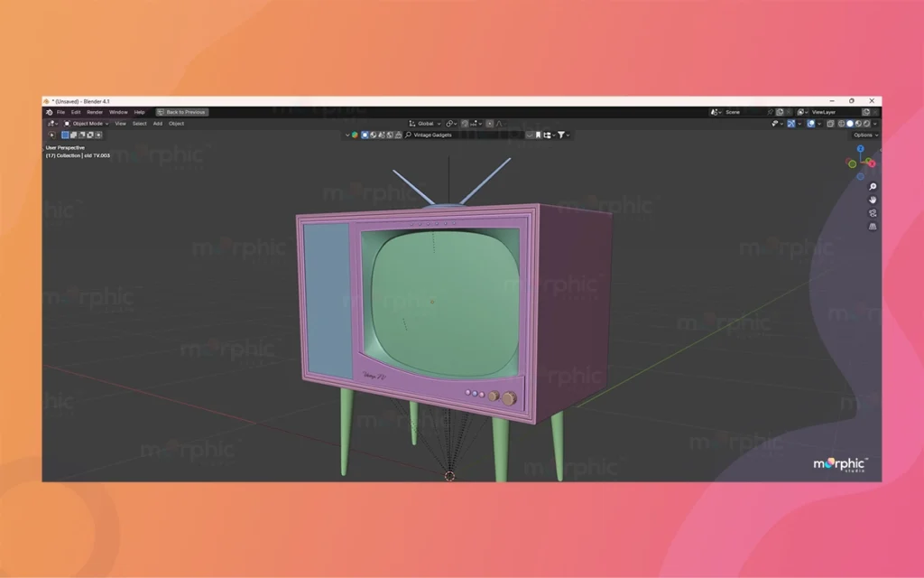
Task: Open the Window menu
Action: click(118, 112)
